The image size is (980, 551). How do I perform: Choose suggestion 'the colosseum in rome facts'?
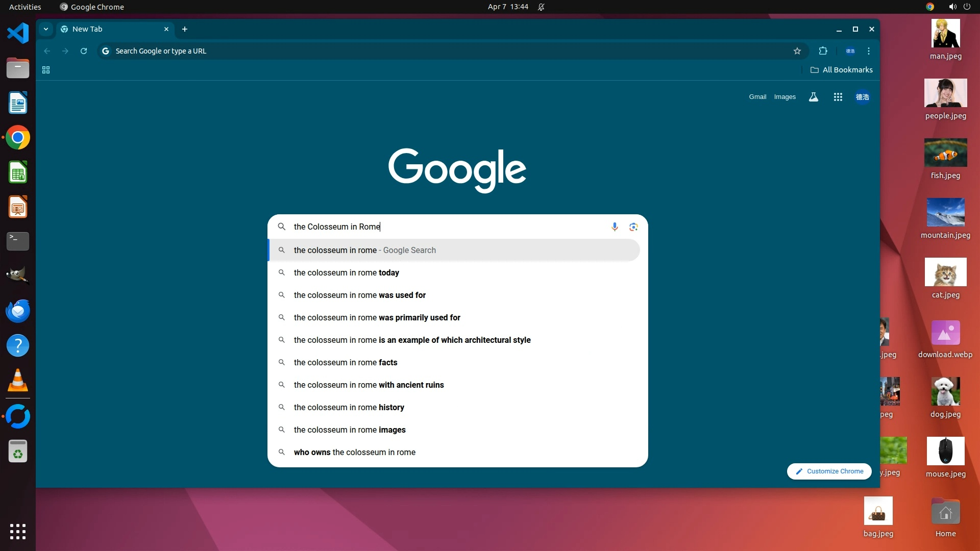tap(346, 362)
